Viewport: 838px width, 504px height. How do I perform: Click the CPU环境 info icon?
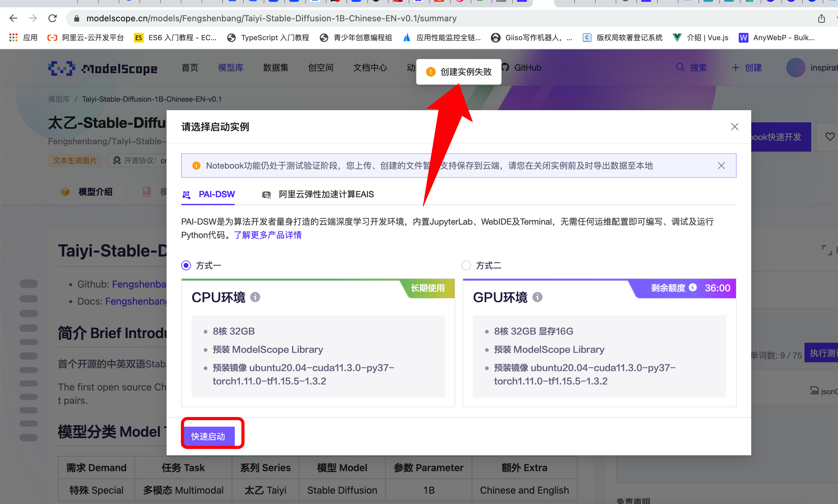click(x=255, y=297)
